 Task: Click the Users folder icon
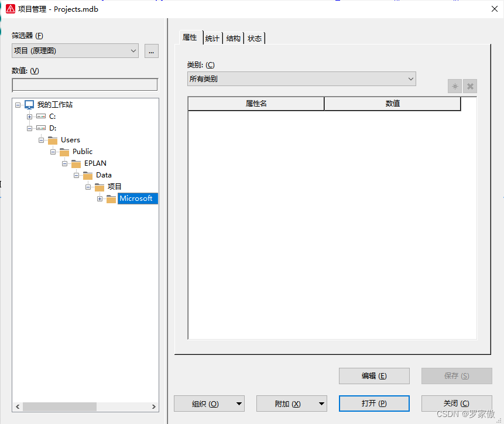pyautogui.click(x=53, y=140)
